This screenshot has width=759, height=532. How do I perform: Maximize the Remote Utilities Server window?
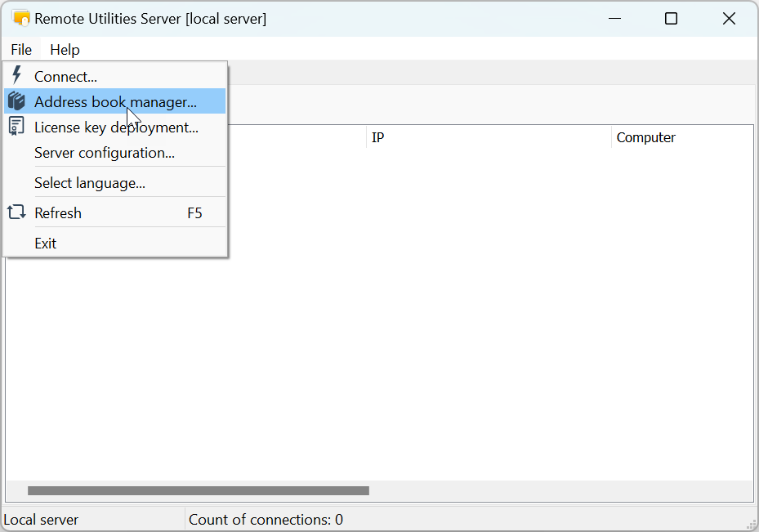click(671, 18)
